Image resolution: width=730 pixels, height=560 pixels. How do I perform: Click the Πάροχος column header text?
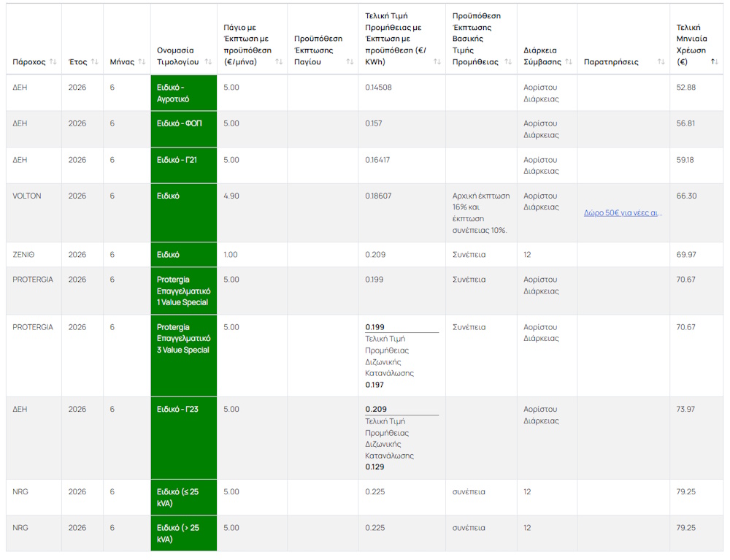click(x=29, y=62)
